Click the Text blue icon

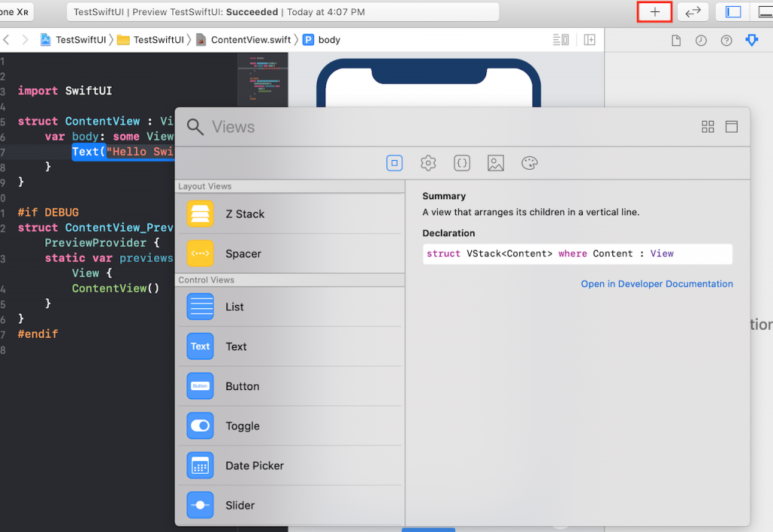[x=200, y=347]
